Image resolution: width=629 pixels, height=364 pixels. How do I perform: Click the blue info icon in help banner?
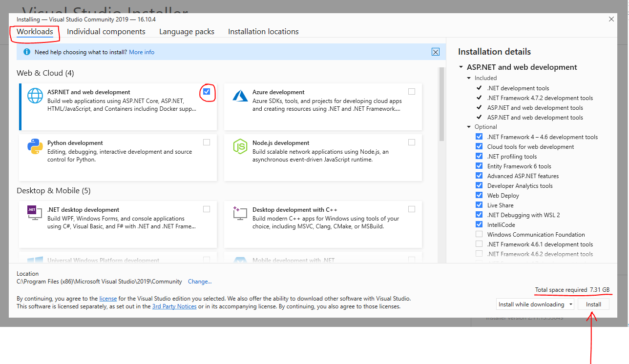click(27, 52)
